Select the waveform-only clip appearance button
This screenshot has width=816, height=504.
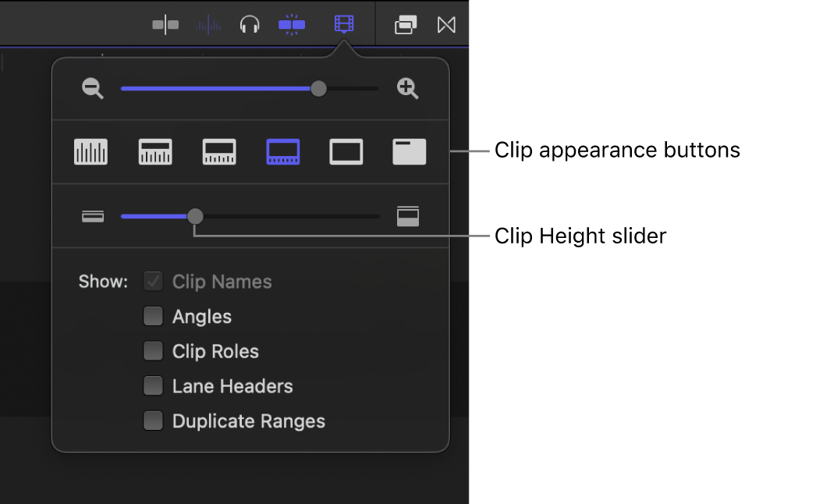click(x=90, y=151)
